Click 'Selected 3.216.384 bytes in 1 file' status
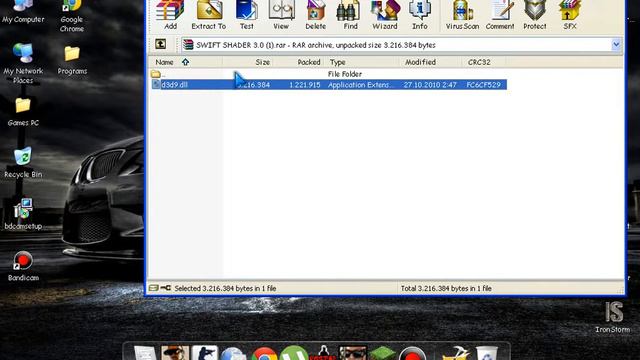640x360 pixels. pos(225,288)
